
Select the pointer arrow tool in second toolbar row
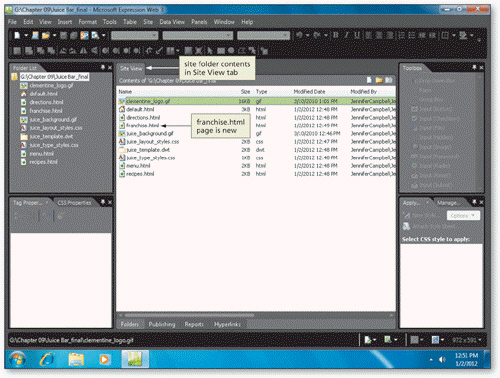point(210,51)
